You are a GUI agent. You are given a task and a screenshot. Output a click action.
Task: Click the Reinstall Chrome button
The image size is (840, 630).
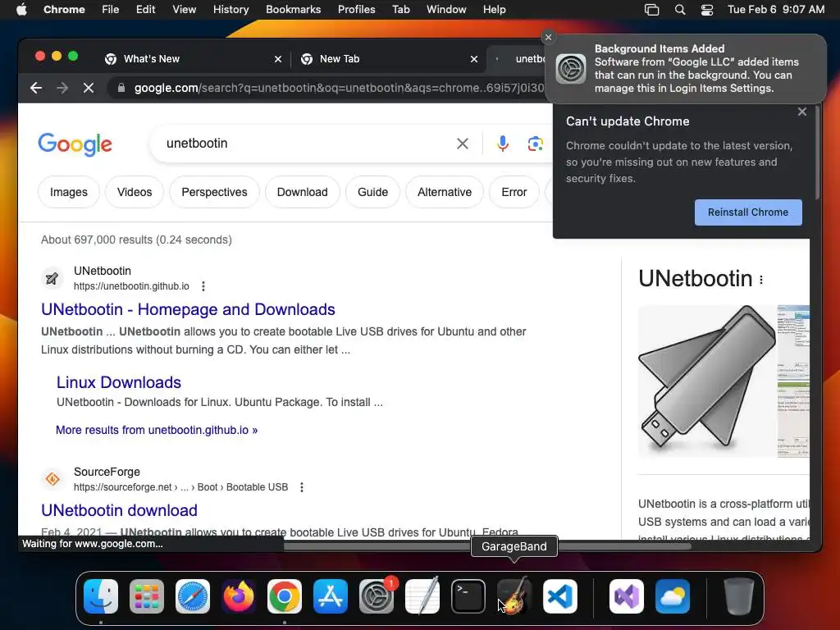pyautogui.click(x=748, y=212)
